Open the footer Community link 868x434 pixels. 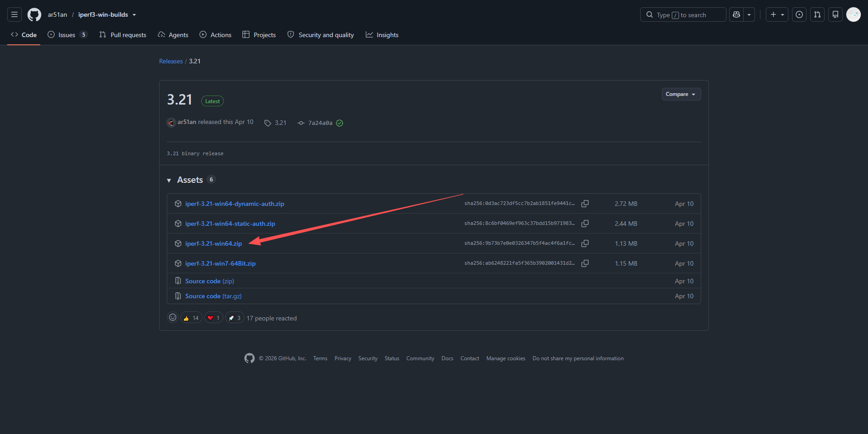420,358
